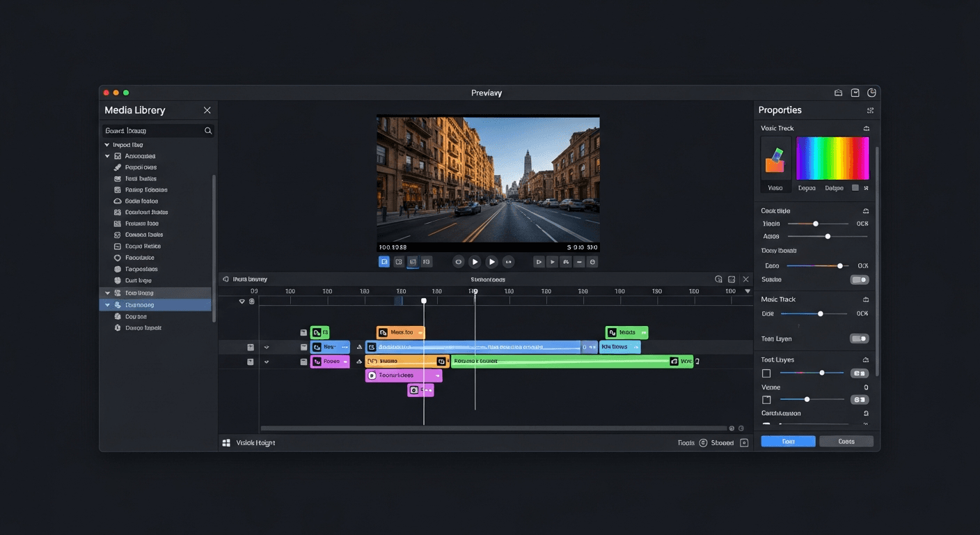This screenshot has width=980, height=535.
Task: Click the playhead marker at the timeline ruler
Action: point(424,300)
